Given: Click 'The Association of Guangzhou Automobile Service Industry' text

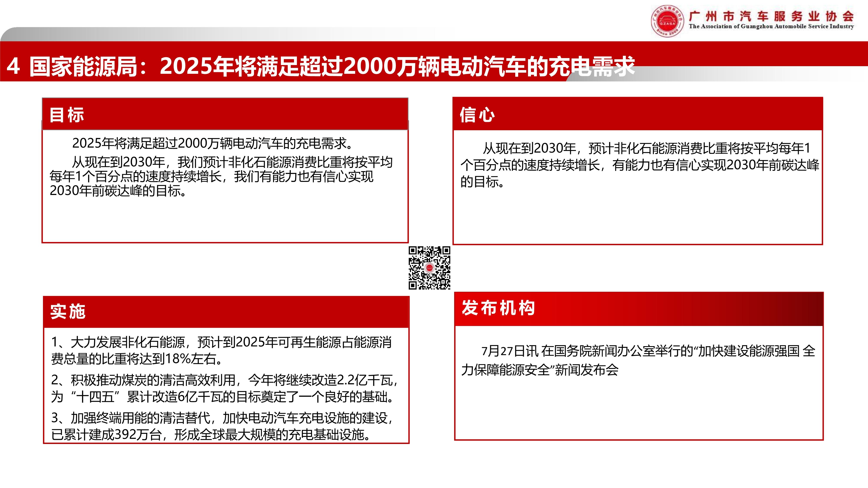Looking at the screenshot, I should click(771, 26).
